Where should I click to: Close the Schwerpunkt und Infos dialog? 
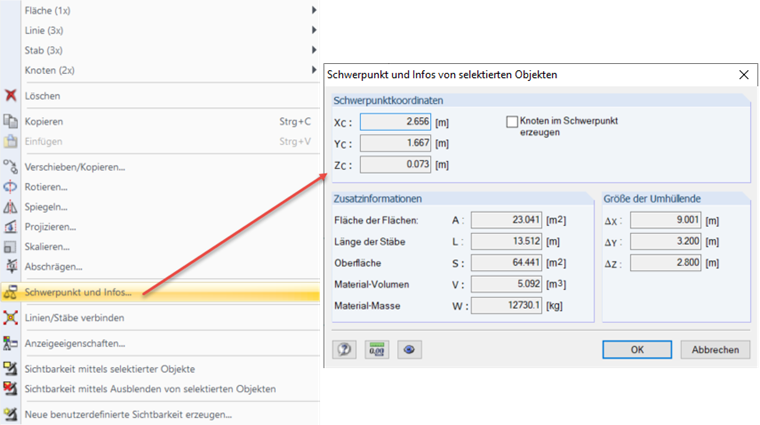pos(744,75)
